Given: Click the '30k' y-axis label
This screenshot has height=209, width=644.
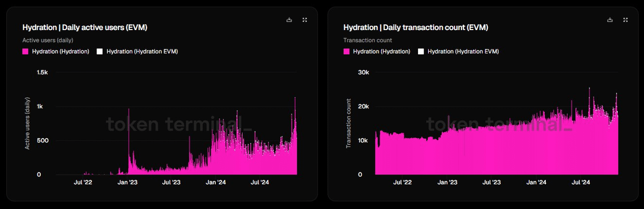Looking at the screenshot, I should pos(363,72).
